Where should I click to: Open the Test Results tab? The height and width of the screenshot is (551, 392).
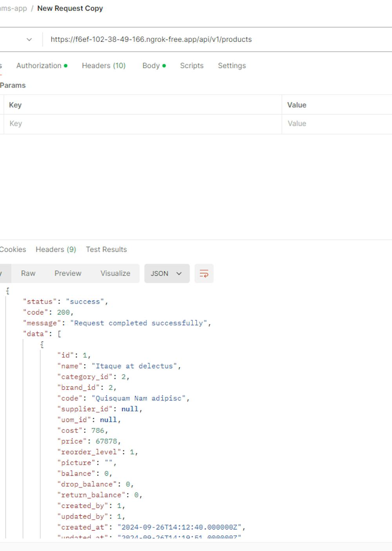click(x=106, y=249)
